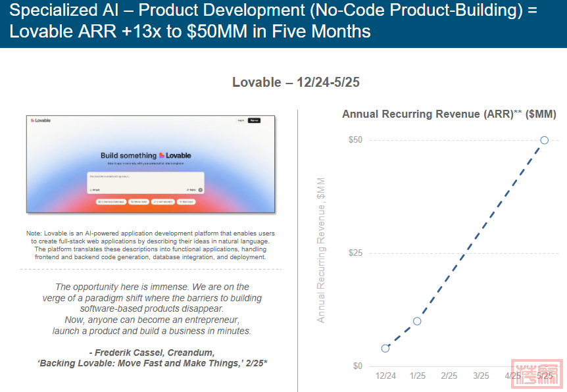
Task: Click the 5/25 data point marker at $50
Action: [544, 140]
